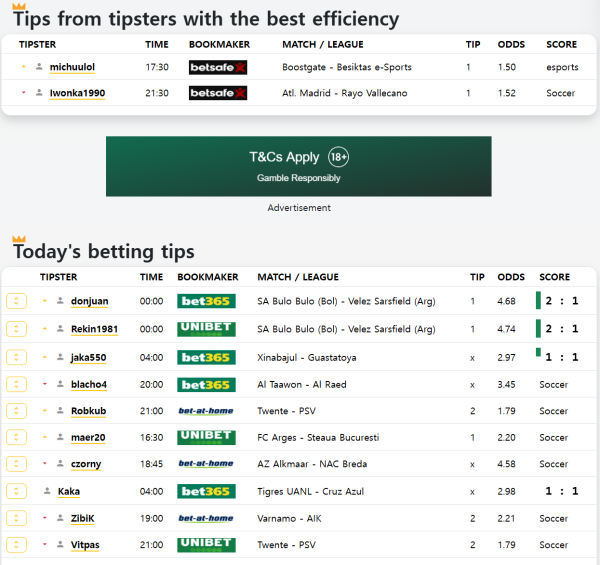Click the bet-at-home logo in Robkub's row
Screen dimensions: 600x565
click(206, 410)
